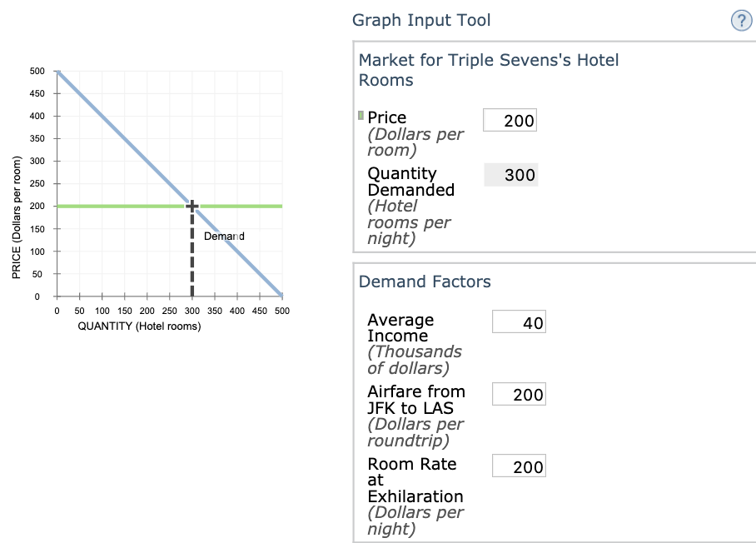
Task: Click the Room Rate at Exhilaration input
Action: (x=519, y=466)
